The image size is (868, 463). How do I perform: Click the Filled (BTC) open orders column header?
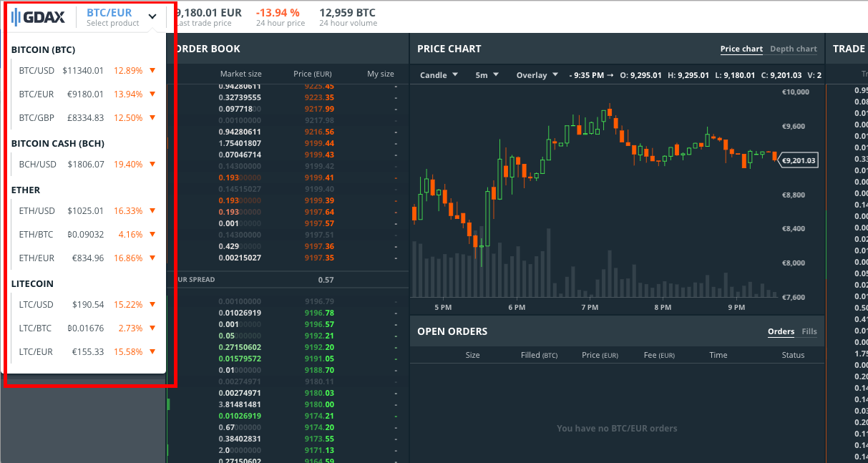coord(540,355)
